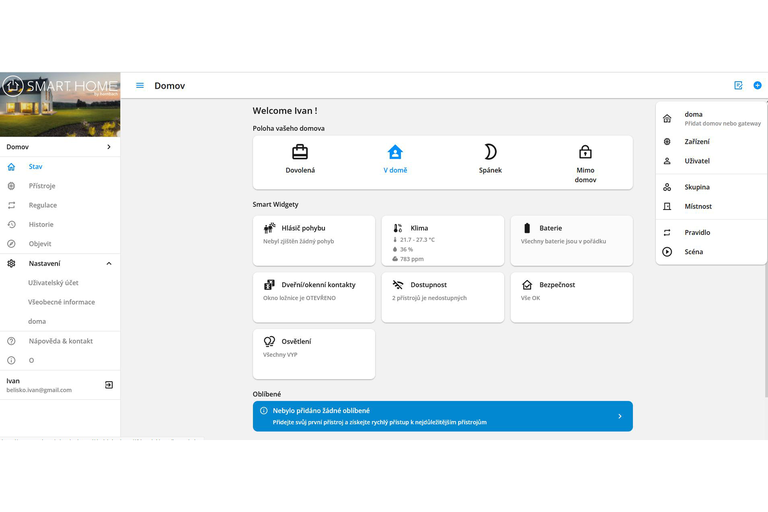Open the Bezpečnost widget card
Screen dimensions: 768x512
[x=571, y=297]
